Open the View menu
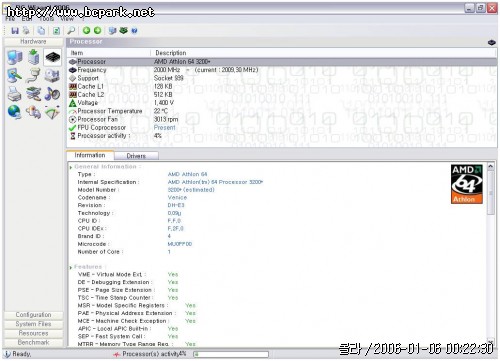Viewport: 500px width, 361px height. click(x=67, y=19)
